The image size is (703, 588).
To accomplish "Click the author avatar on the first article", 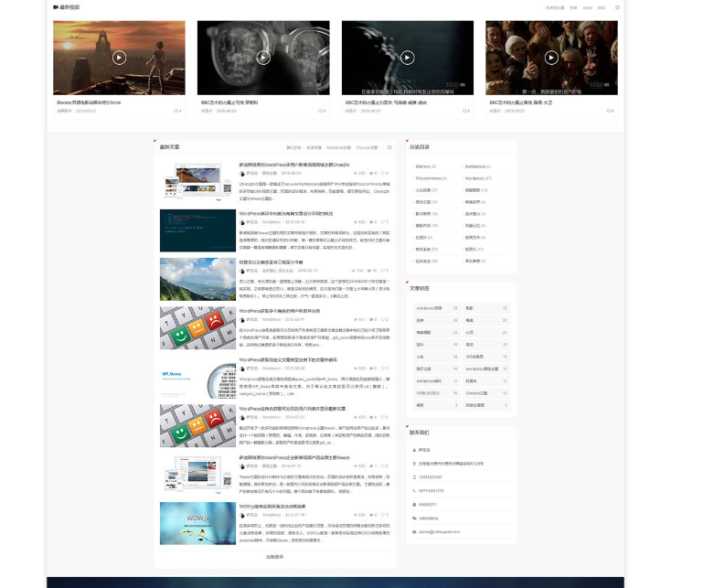I will [242, 172].
